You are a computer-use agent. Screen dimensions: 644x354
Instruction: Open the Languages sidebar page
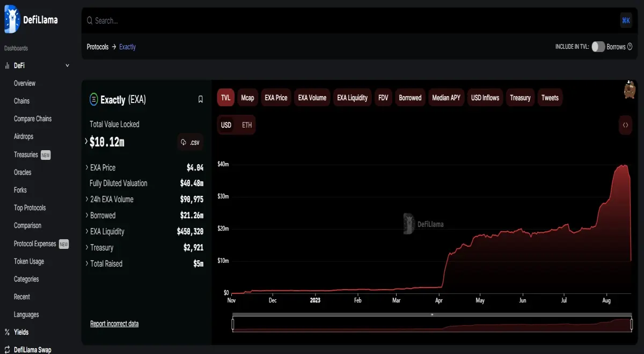(x=26, y=314)
